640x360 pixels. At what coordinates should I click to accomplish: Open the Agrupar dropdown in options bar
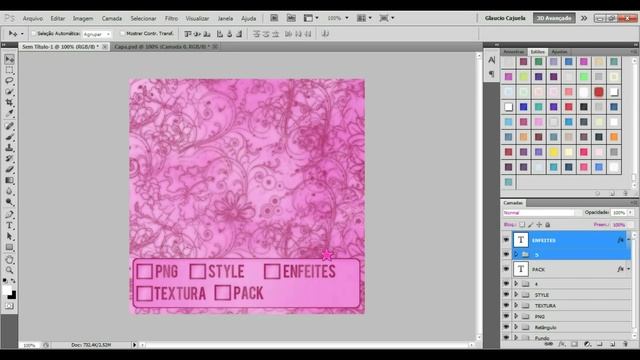point(97,34)
